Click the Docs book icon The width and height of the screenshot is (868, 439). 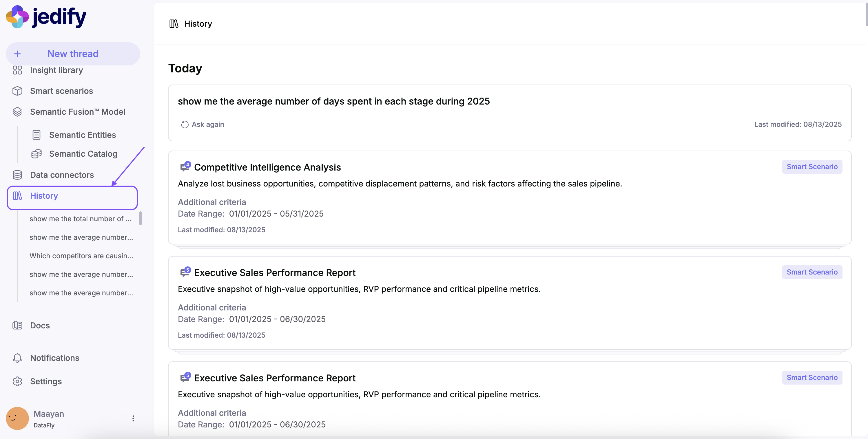[17, 325]
